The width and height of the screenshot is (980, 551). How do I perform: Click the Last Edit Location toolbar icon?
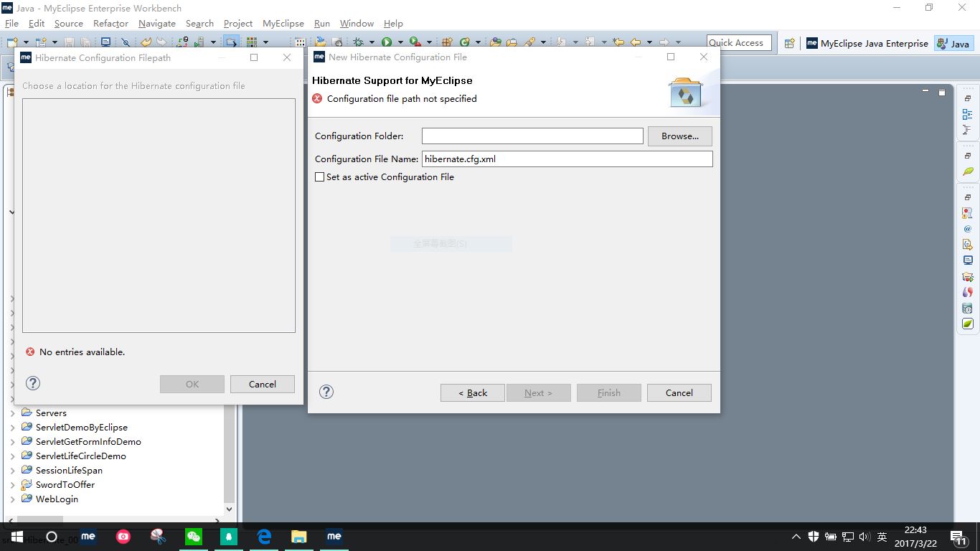[x=618, y=42]
